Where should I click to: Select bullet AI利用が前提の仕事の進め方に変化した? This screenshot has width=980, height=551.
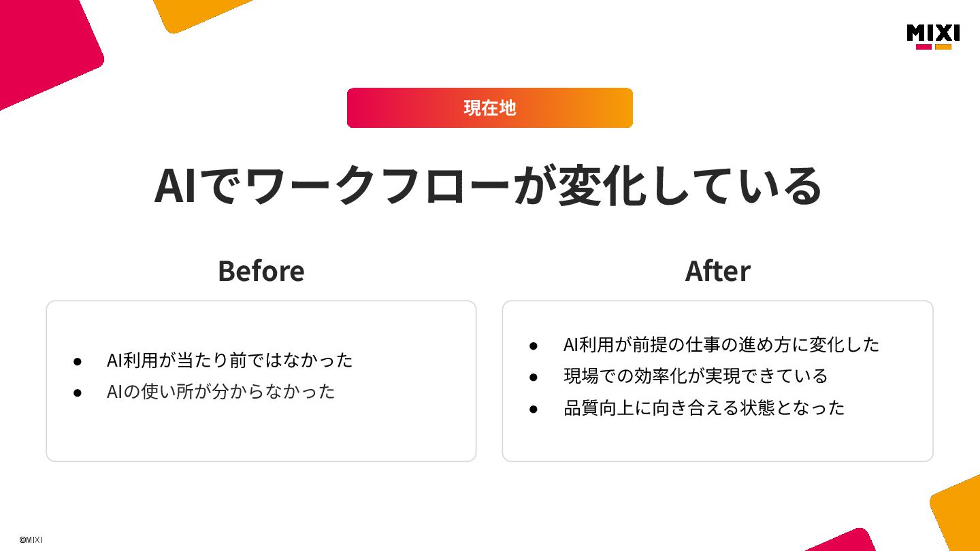(721, 344)
